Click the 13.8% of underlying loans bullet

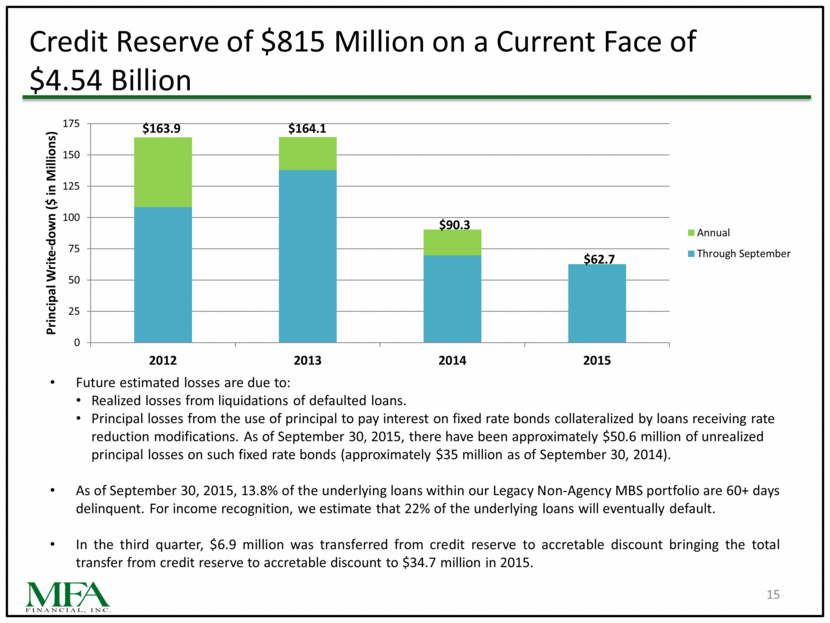pos(427,500)
